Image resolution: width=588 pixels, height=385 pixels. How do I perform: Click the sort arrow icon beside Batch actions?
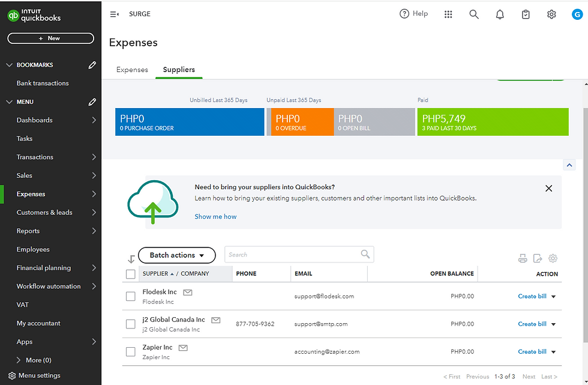coord(131,258)
